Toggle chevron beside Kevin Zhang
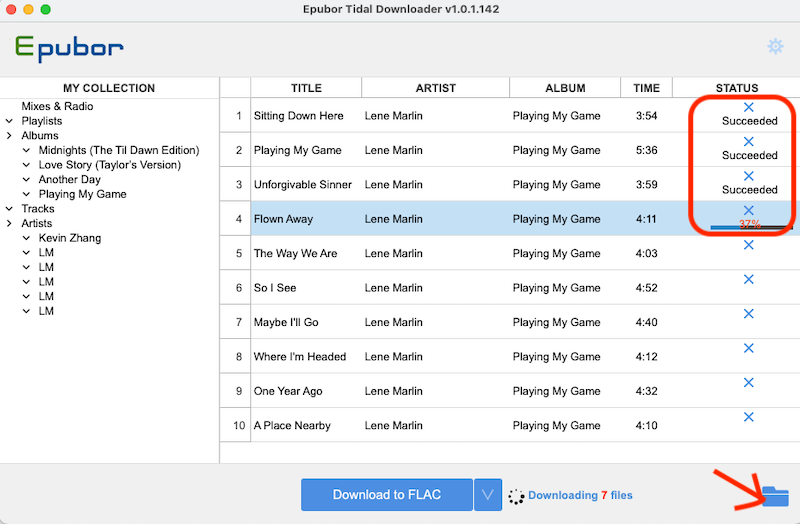 [x=27, y=238]
